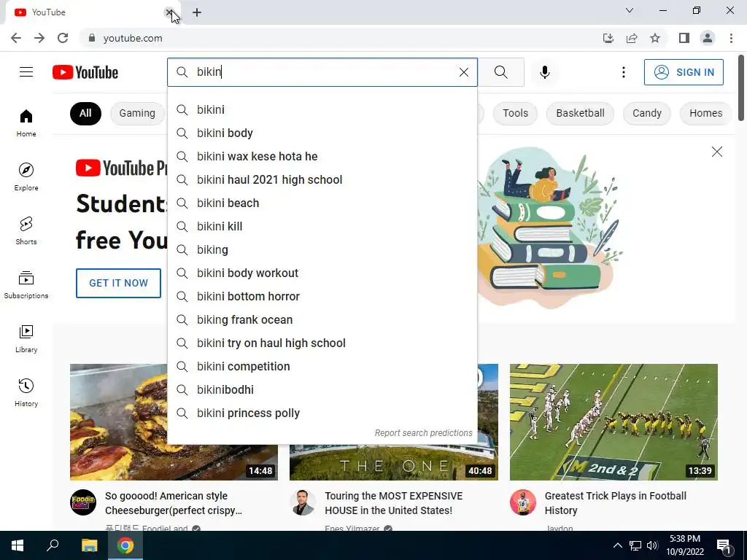747x560 pixels.
Task: Click the lock site info icon
Action: click(93, 38)
